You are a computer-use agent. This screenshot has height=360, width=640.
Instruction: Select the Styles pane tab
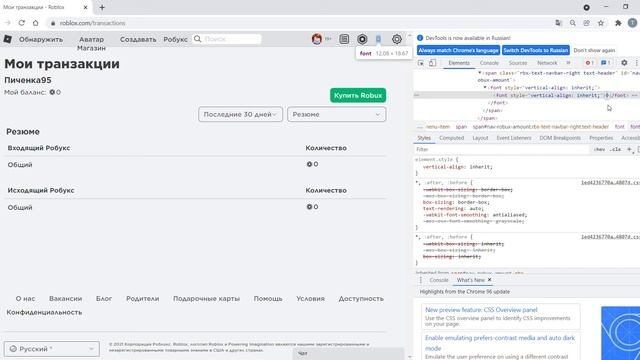424,138
